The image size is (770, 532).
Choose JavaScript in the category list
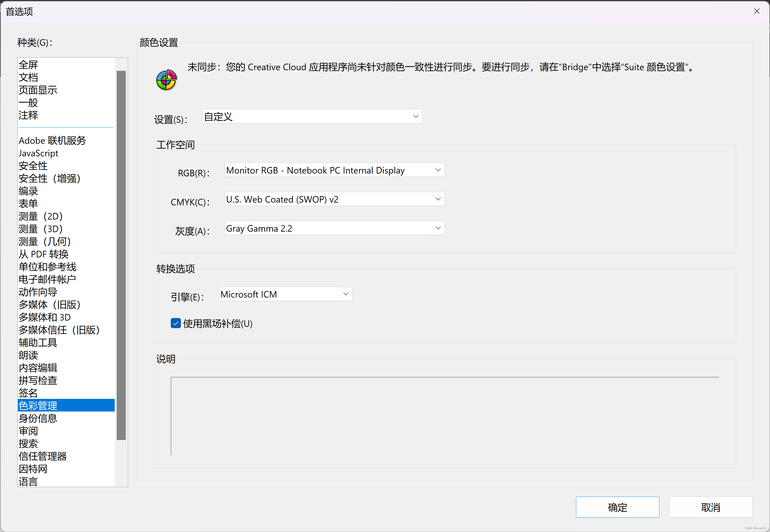coord(38,153)
